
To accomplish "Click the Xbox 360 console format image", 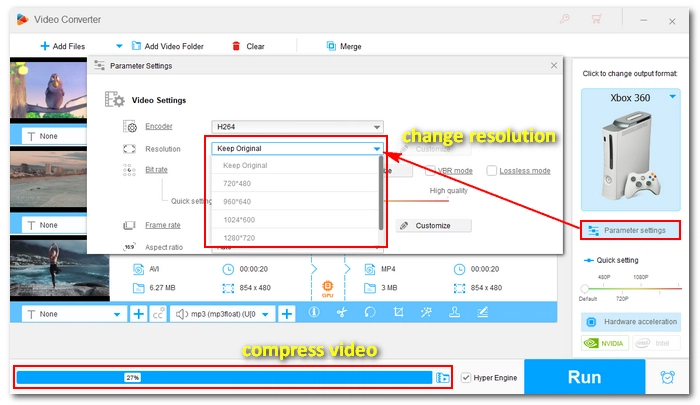I will pos(630,155).
